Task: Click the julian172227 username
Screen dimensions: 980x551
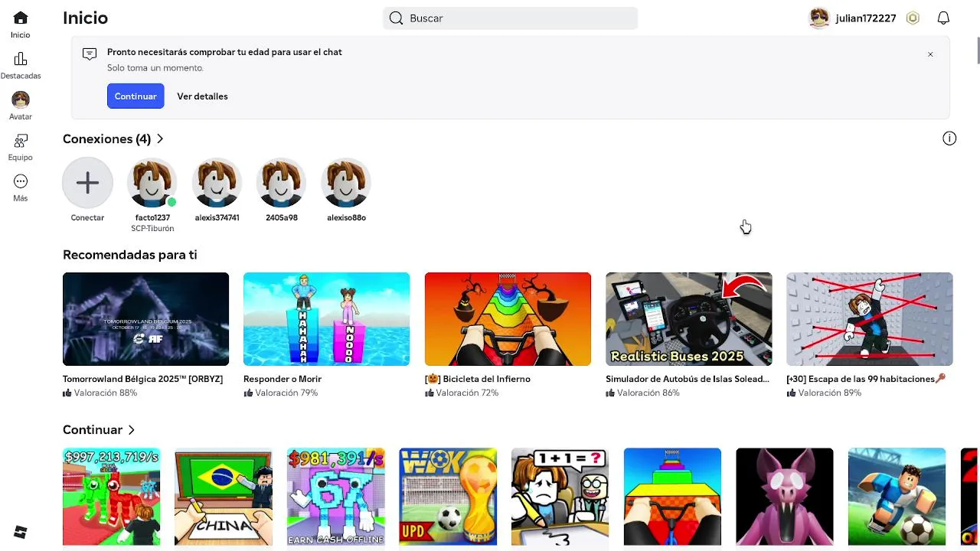Action: pos(866,18)
